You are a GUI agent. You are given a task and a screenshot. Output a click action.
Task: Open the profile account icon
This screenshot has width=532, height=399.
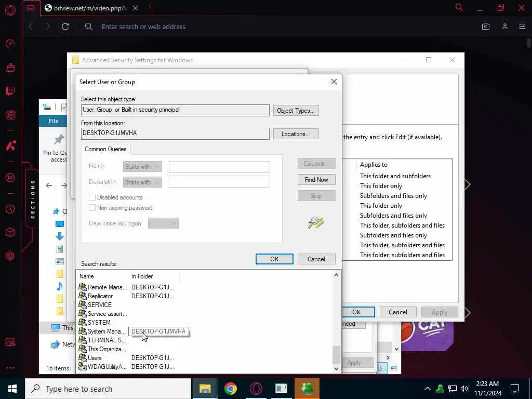point(505,26)
